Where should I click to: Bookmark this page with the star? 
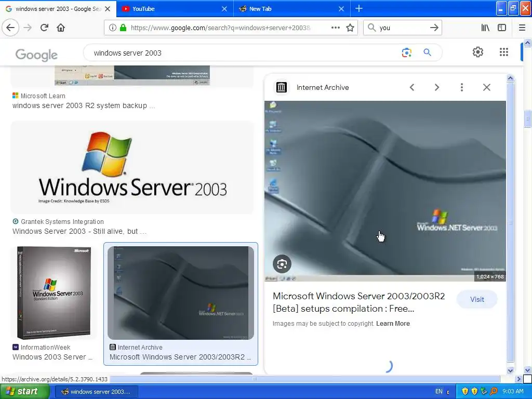[350, 28]
